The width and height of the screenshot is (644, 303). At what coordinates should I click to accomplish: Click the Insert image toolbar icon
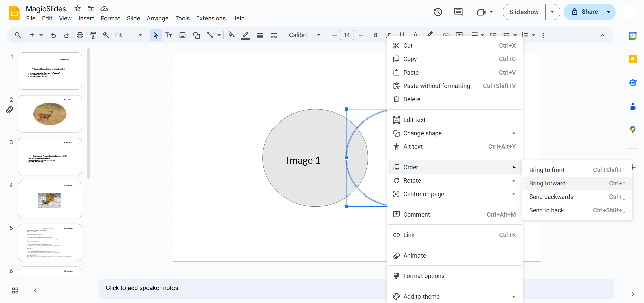(x=182, y=35)
